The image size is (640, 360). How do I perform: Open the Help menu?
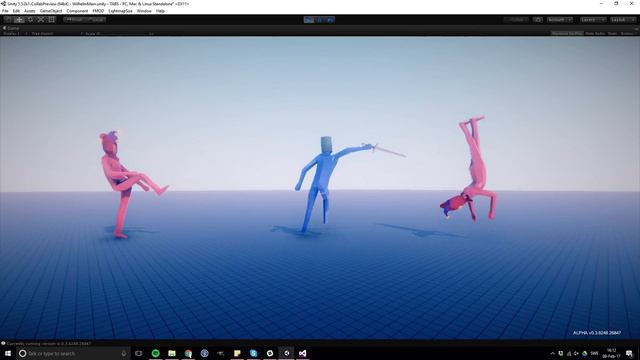click(160, 11)
